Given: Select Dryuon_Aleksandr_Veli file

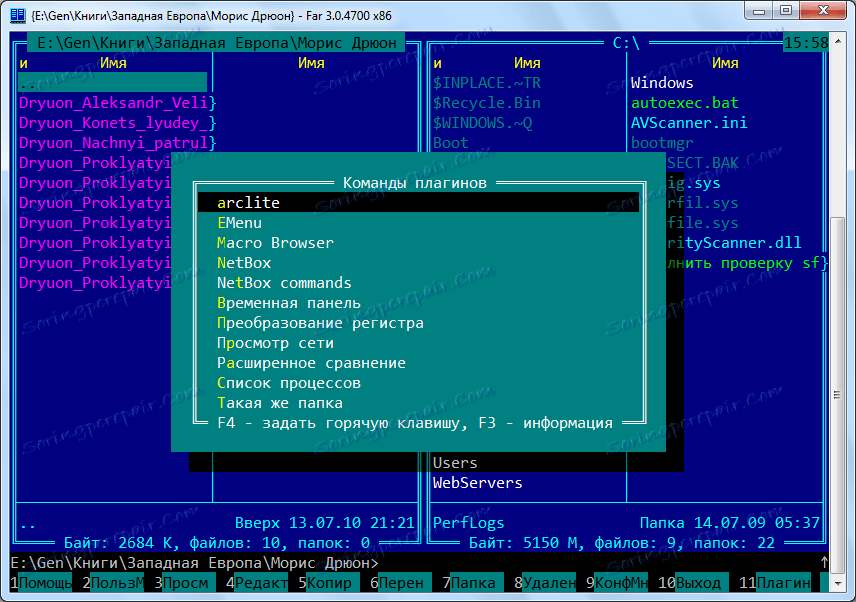Looking at the screenshot, I should click(117, 103).
